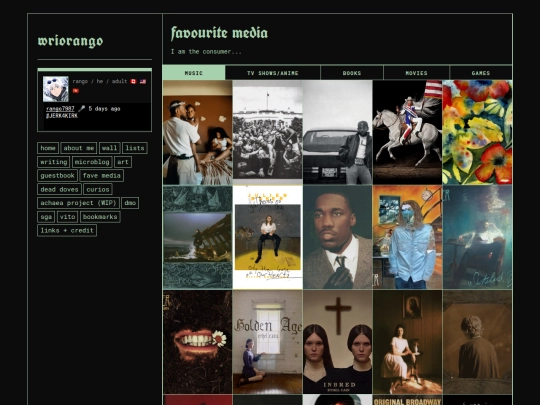Click the portrait of man adjusting his tie
The width and height of the screenshot is (540, 405).
point(338,237)
